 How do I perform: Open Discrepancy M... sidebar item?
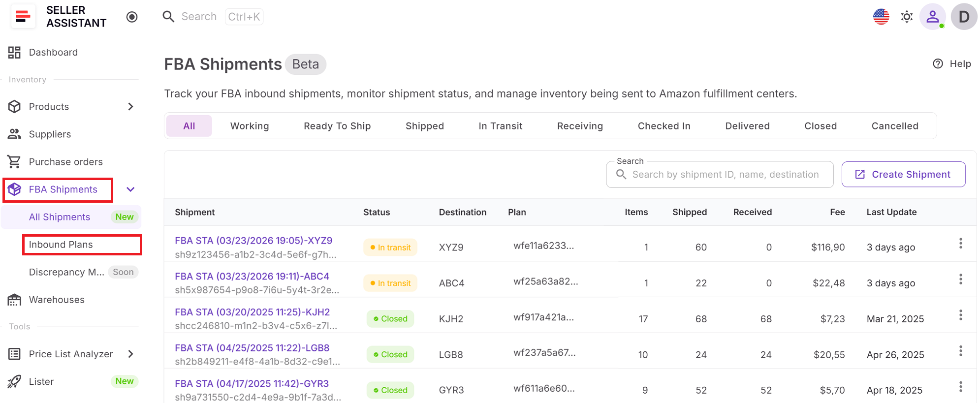(66, 272)
